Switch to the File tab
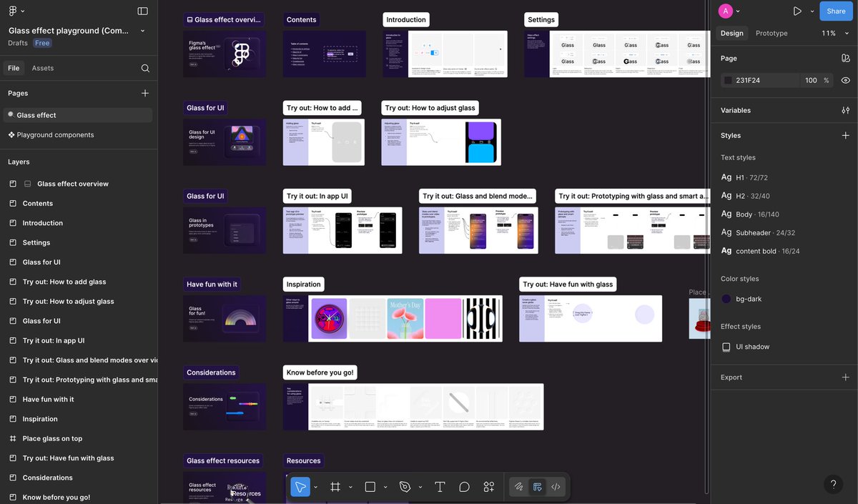 14,68
